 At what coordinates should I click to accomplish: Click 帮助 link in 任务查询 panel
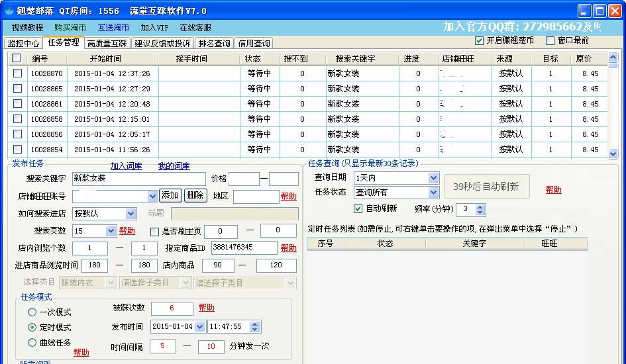[x=553, y=190]
